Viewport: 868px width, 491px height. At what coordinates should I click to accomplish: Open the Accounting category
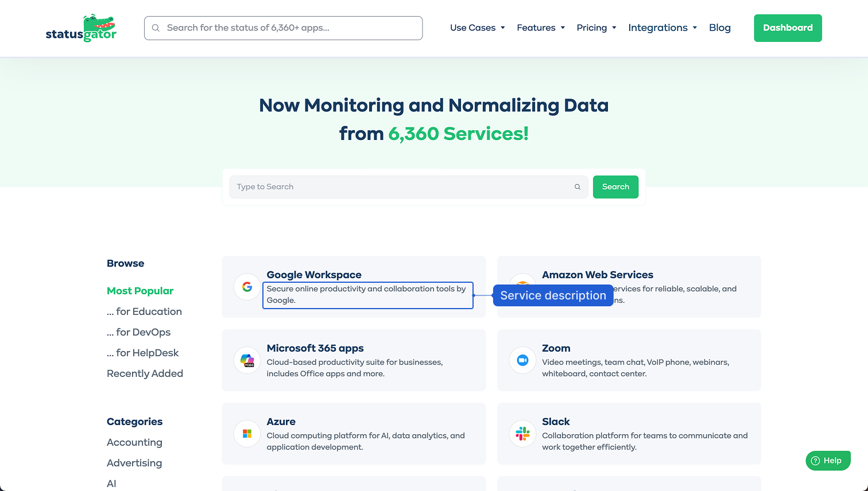(134, 442)
